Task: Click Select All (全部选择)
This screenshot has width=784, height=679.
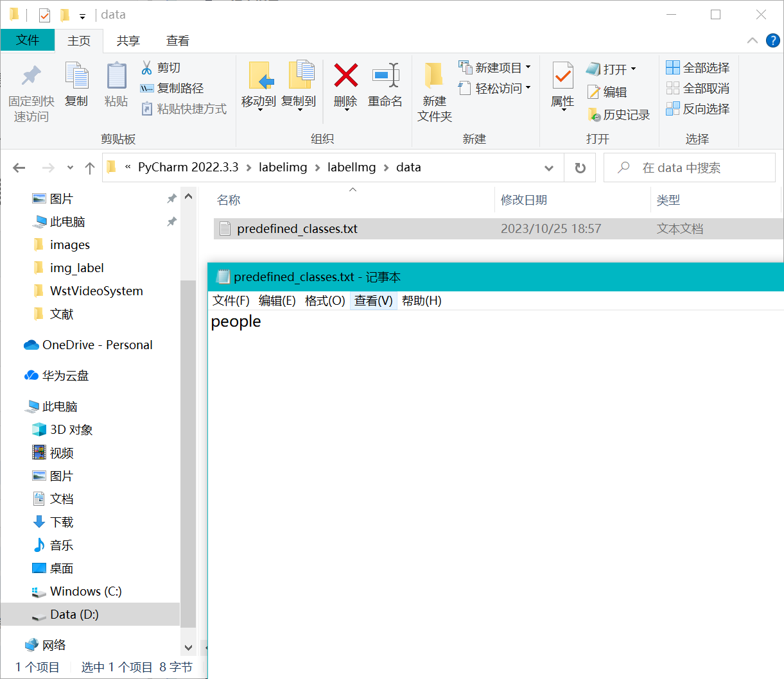Action: click(698, 67)
